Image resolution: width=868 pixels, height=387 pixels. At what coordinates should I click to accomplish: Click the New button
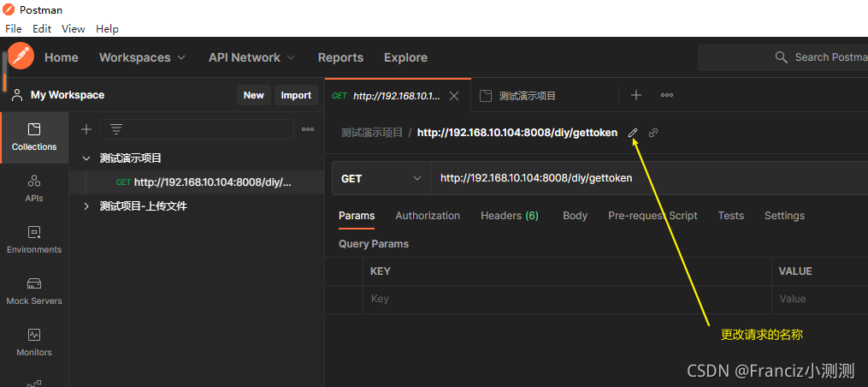[x=253, y=95]
